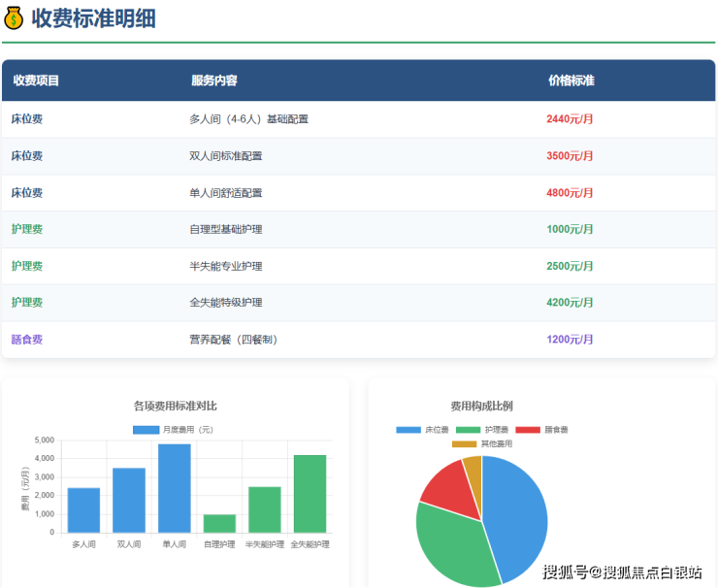Select the 2440元/月 price cell
Image resolution: width=718 pixels, height=588 pixels.
click(x=570, y=119)
